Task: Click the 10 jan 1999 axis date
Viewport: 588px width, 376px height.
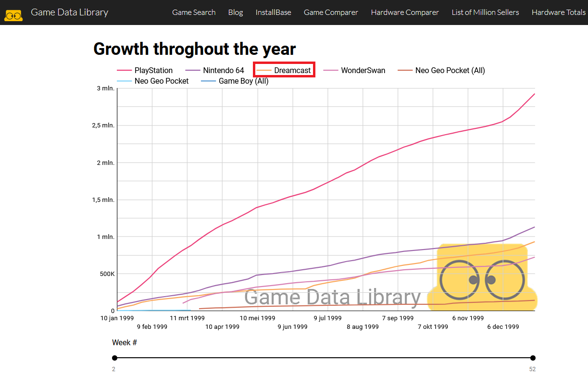Action: pyautogui.click(x=117, y=318)
